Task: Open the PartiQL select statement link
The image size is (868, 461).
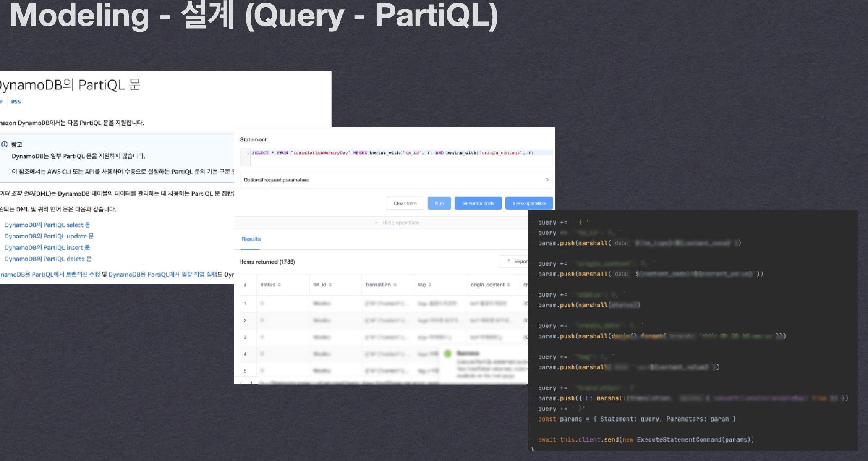Action: coord(47,225)
